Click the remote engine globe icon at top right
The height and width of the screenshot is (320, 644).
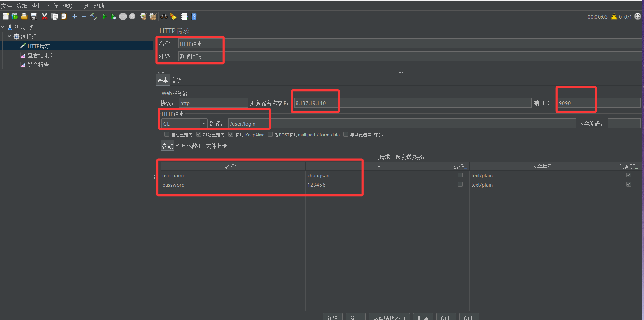(638, 16)
